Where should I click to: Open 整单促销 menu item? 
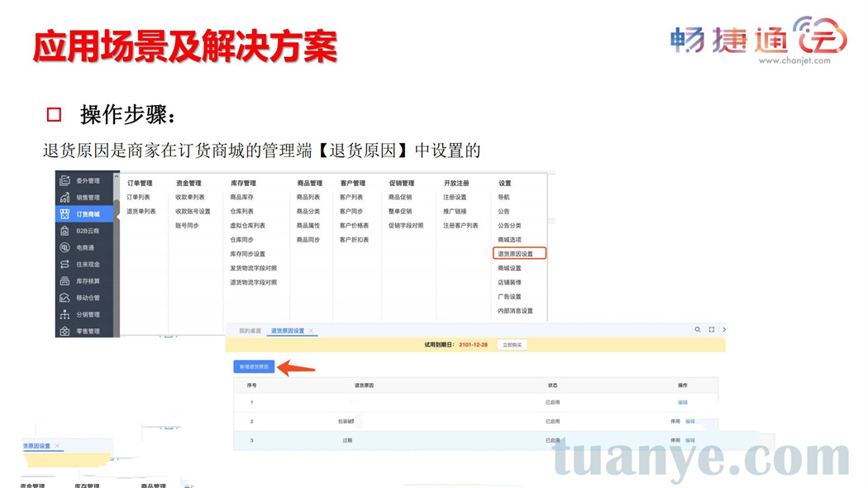tap(400, 211)
